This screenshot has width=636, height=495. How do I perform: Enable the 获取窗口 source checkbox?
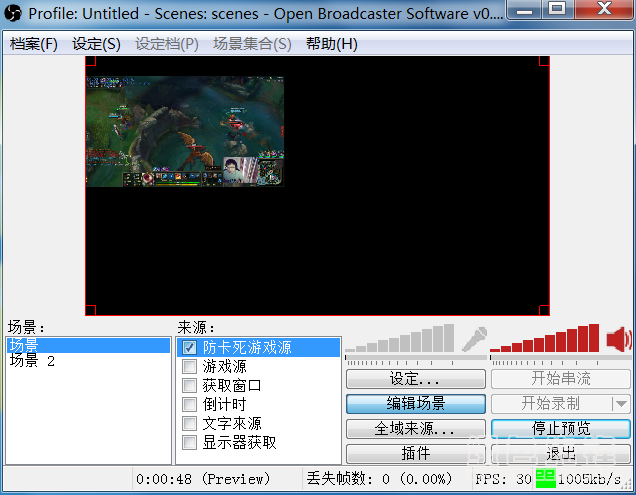189,385
